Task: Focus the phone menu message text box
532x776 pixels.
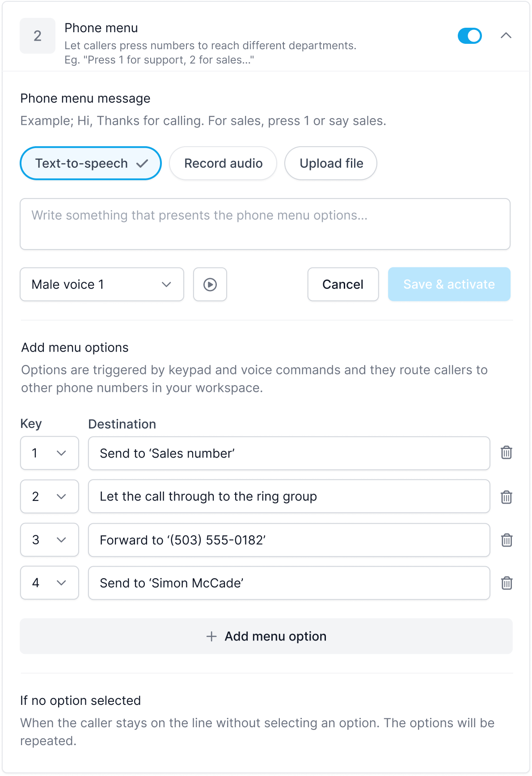Action: click(265, 224)
